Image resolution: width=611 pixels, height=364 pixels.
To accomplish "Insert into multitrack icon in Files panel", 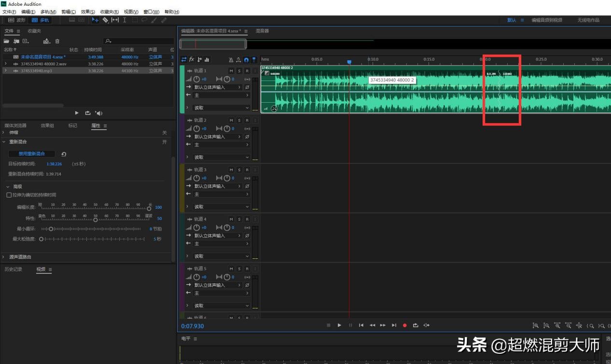I will [46, 41].
